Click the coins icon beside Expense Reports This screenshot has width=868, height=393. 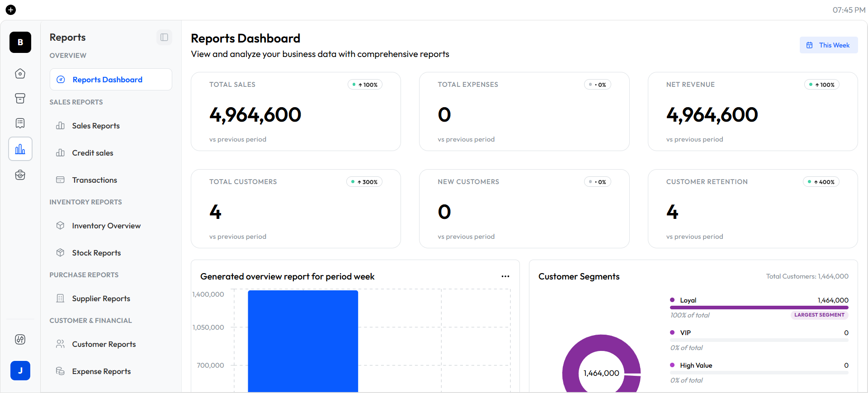[x=60, y=371]
